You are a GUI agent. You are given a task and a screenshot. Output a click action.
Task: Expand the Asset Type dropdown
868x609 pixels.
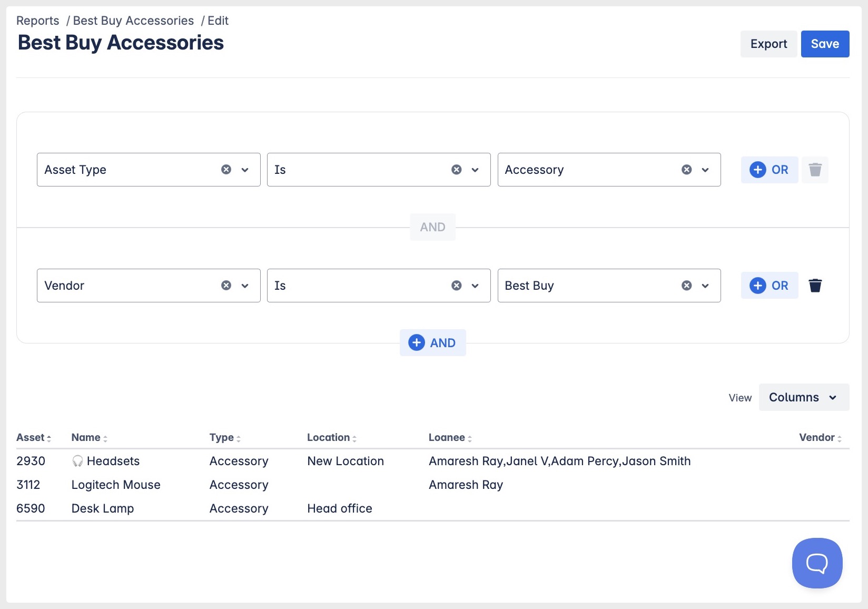click(245, 170)
